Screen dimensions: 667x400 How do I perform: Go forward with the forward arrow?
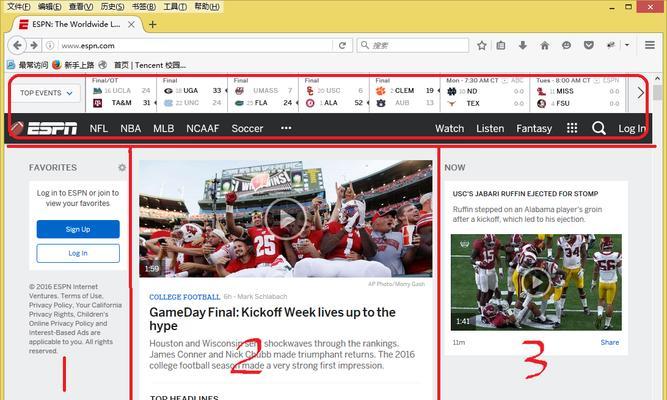pyautogui.click(x=34, y=45)
